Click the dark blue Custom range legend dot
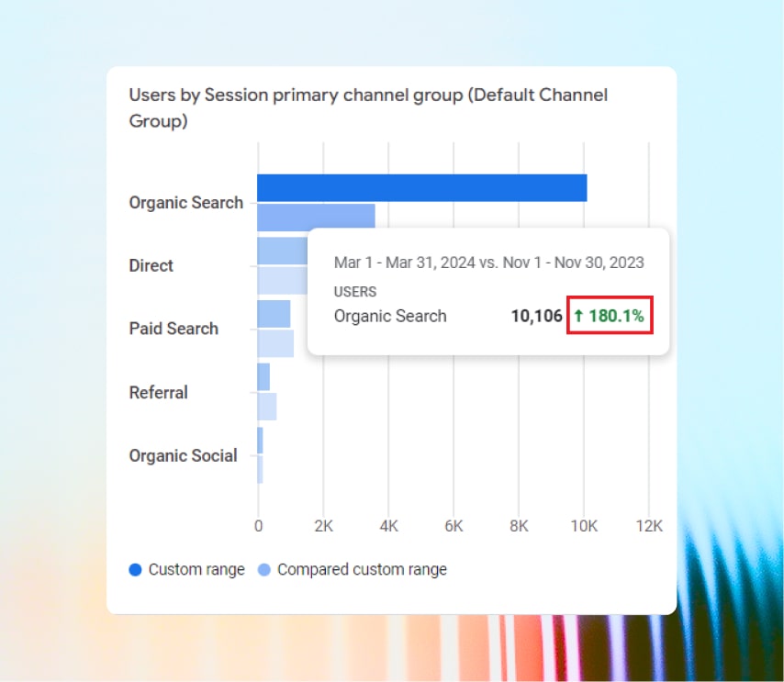This screenshot has width=784, height=682. point(136,569)
